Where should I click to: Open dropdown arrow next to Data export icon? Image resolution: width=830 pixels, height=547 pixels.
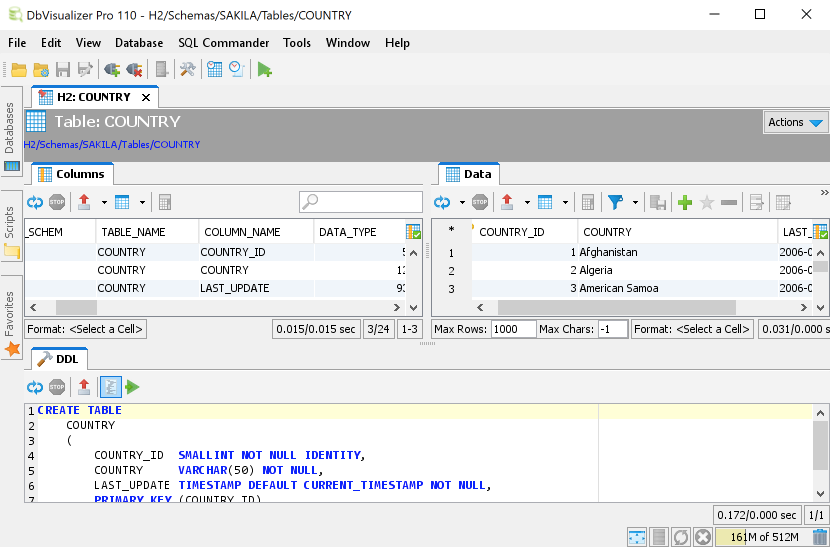527,202
